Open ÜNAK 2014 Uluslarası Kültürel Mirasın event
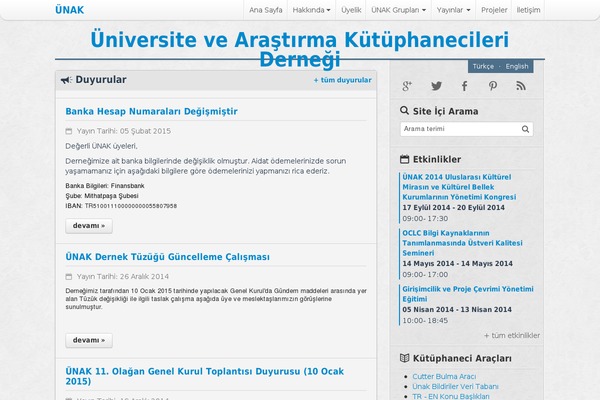 tap(459, 187)
